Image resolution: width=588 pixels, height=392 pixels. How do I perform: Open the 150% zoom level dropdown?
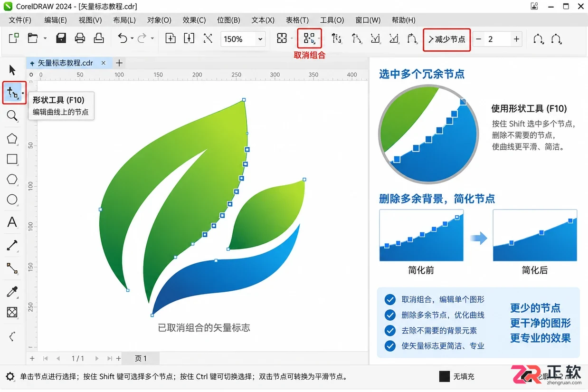[260, 39]
